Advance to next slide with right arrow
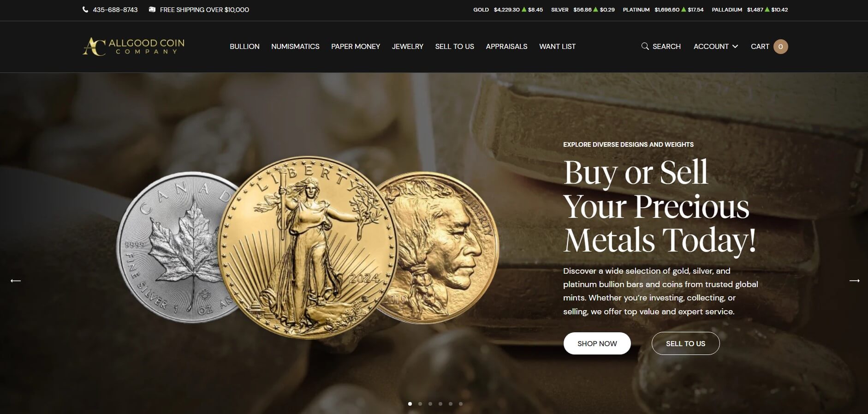This screenshot has height=414, width=868. [x=854, y=281]
